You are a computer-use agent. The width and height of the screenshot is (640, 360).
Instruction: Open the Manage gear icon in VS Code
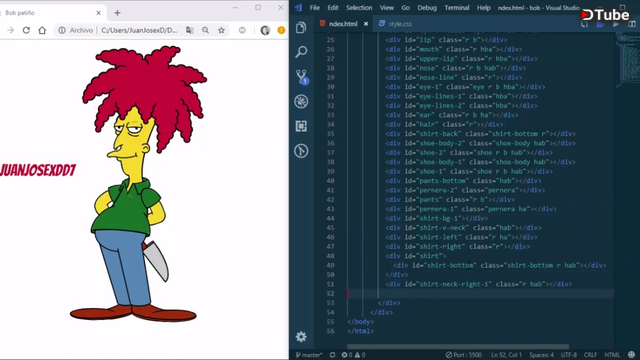301,337
